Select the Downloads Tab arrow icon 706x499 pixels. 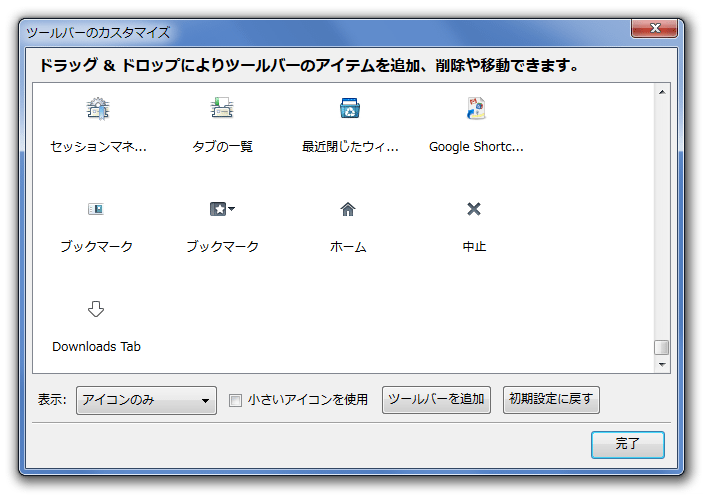click(96, 309)
